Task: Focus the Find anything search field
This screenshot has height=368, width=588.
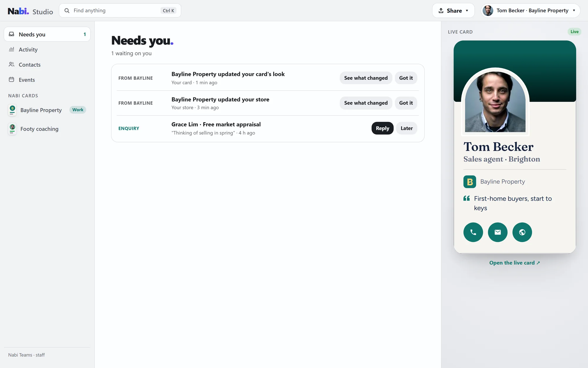Action: click(x=120, y=11)
